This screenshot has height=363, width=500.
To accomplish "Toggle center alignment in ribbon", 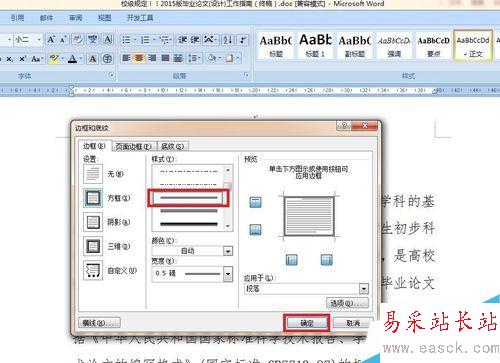I will click(x=139, y=59).
